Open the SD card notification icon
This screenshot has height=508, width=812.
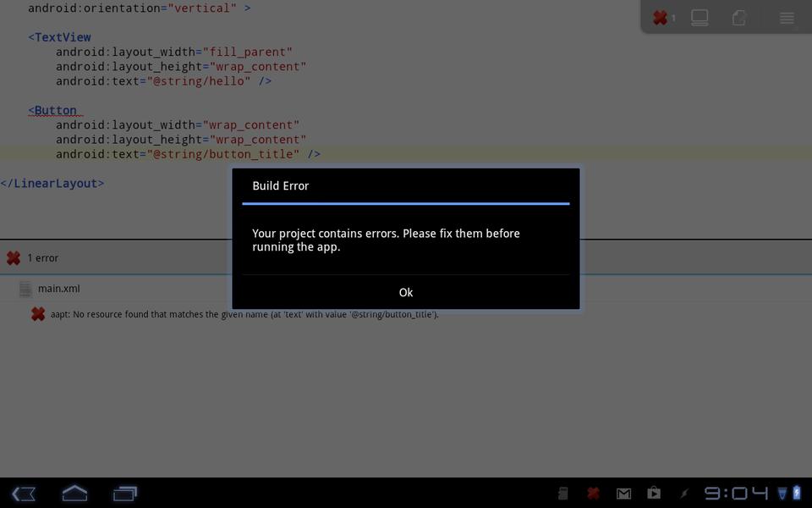point(563,494)
